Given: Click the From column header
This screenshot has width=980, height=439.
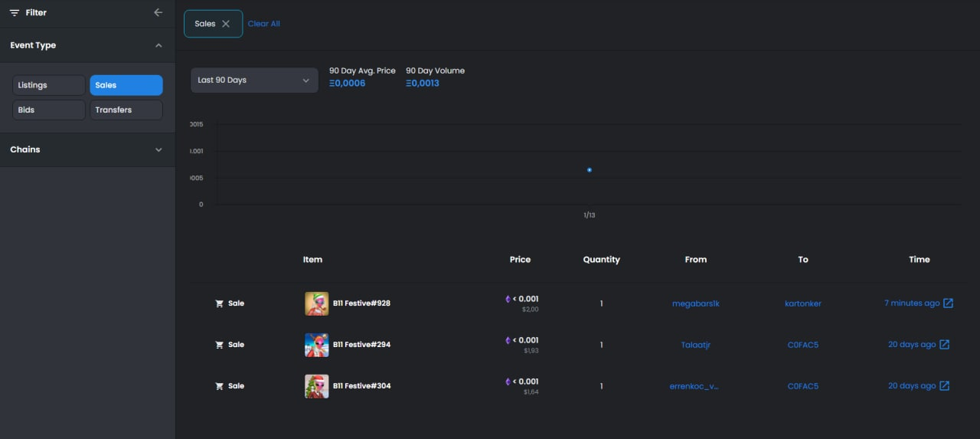Looking at the screenshot, I should point(696,260).
